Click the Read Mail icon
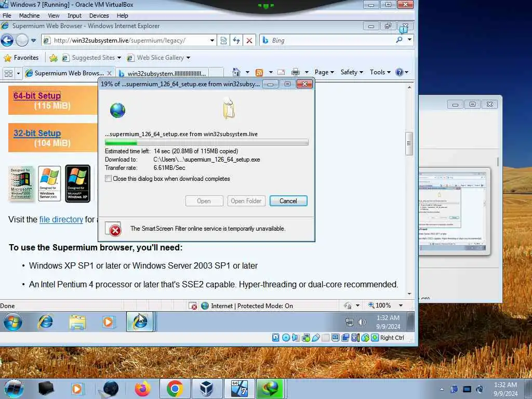 281,72
